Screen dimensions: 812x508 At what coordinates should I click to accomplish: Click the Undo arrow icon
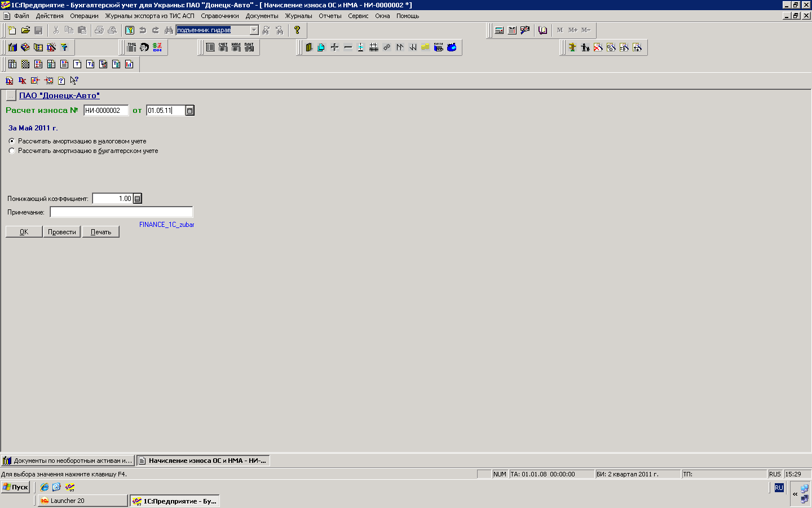coord(143,30)
